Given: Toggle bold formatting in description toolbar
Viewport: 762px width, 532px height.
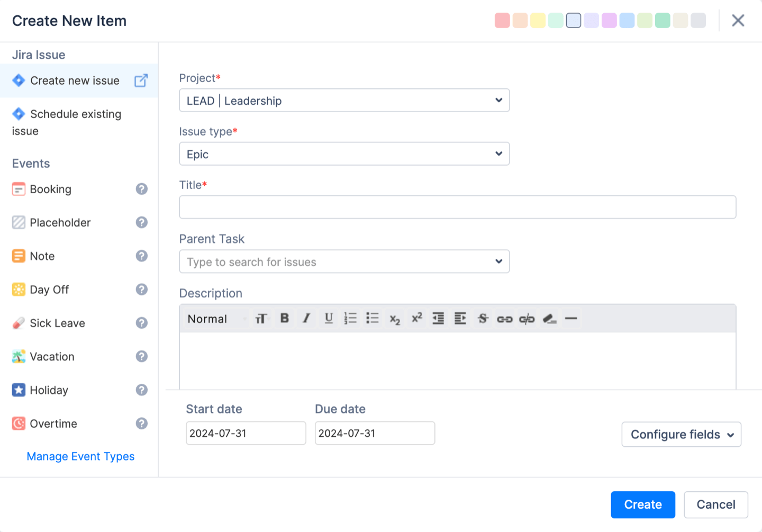Looking at the screenshot, I should click(284, 318).
